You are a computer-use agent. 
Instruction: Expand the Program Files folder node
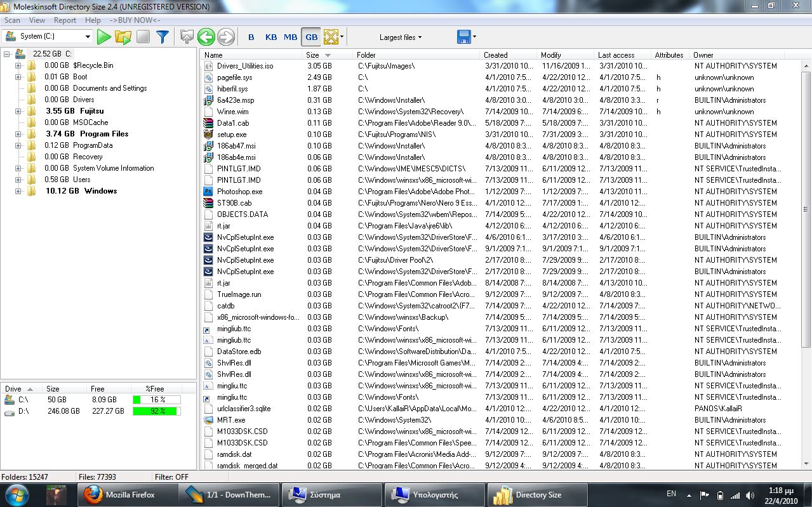pos(18,134)
